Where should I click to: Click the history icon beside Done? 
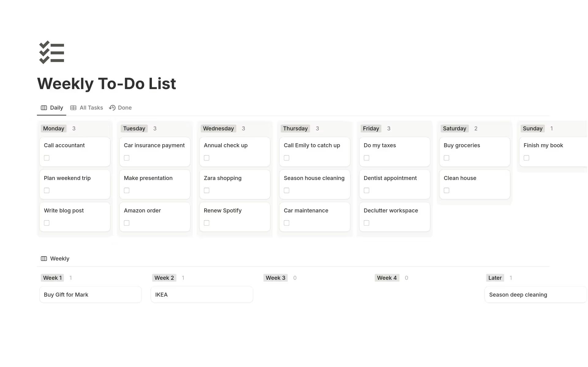point(112,108)
